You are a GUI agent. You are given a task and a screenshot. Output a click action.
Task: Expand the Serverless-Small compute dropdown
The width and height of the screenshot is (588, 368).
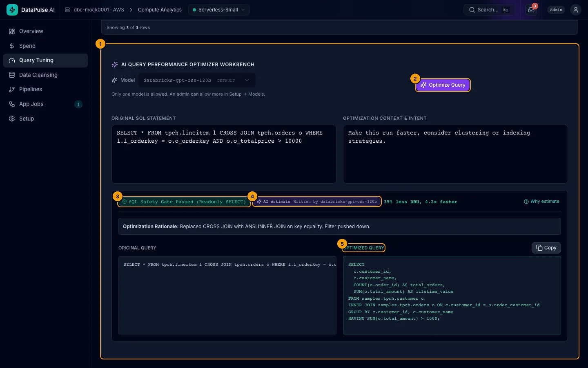coord(219,10)
